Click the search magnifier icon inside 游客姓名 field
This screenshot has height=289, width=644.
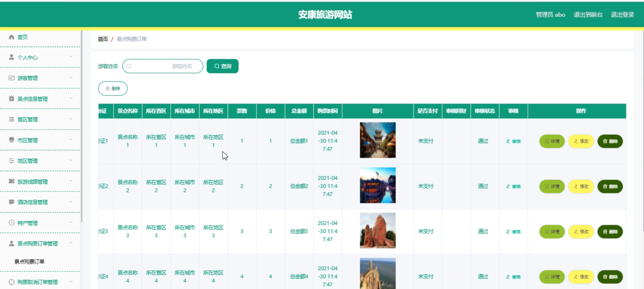(129, 66)
